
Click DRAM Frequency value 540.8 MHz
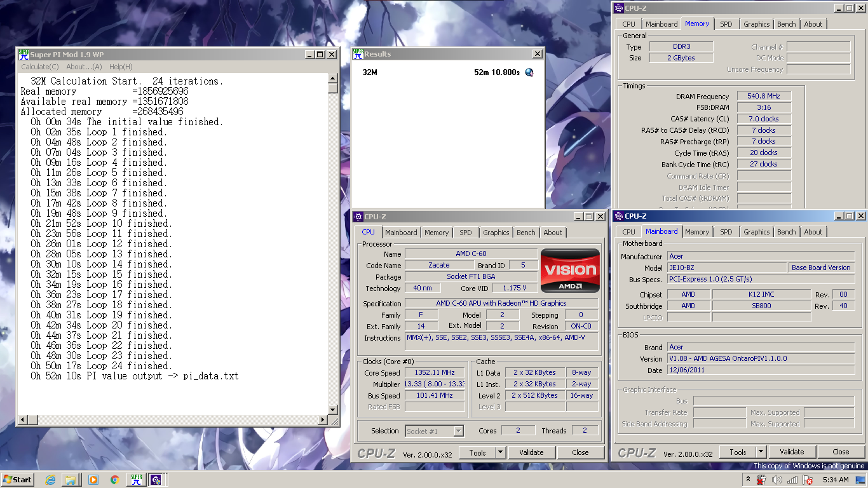[764, 96]
